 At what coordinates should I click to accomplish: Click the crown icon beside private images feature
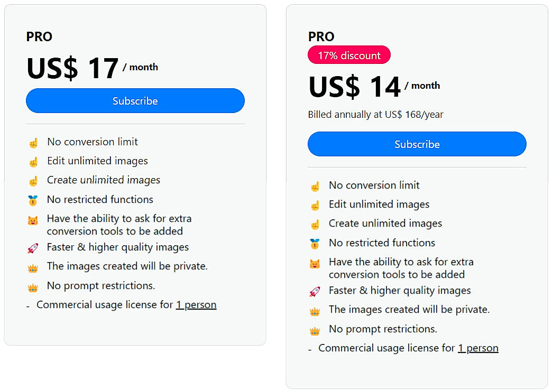(x=33, y=266)
